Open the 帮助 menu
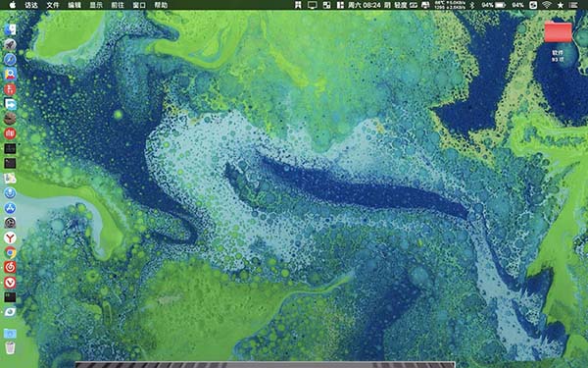588x368 pixels. 161,5
